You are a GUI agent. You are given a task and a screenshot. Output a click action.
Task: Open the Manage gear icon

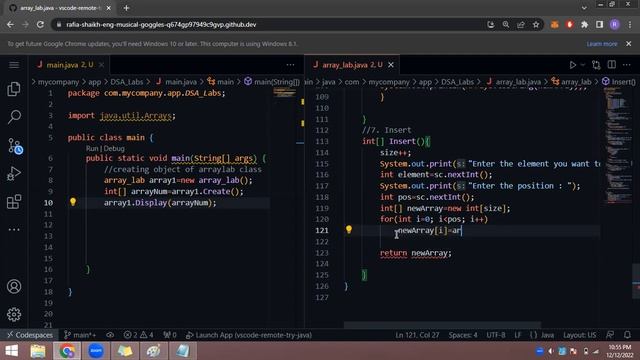14,314
